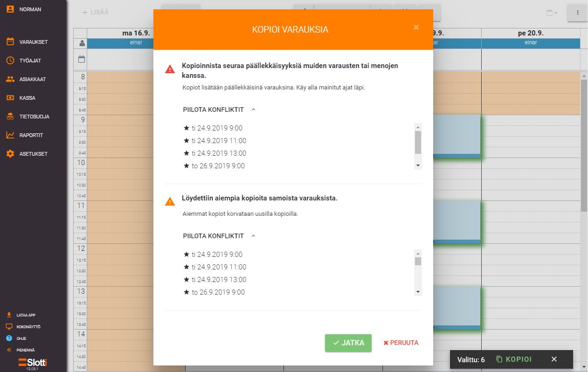Screen dimensions: 588x372
Task: Select the Asetukset menu item
Action: tap(34, 154)
